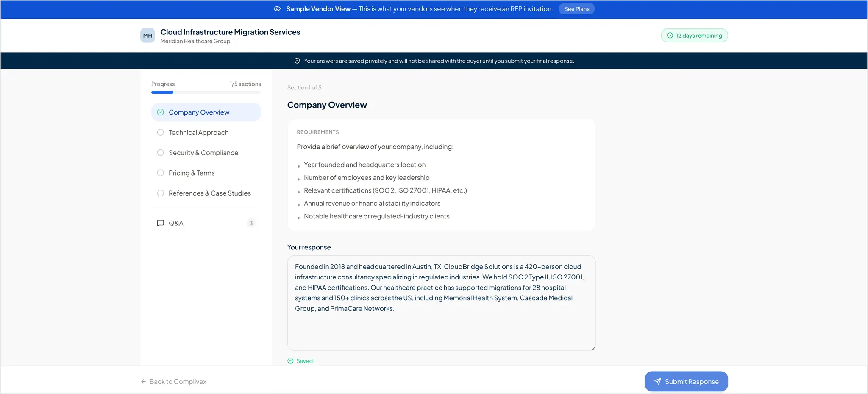Screen dimensions: 868x394
Task: Click the green check icon next to Company Overview
Action: click(x=161, y=112)
